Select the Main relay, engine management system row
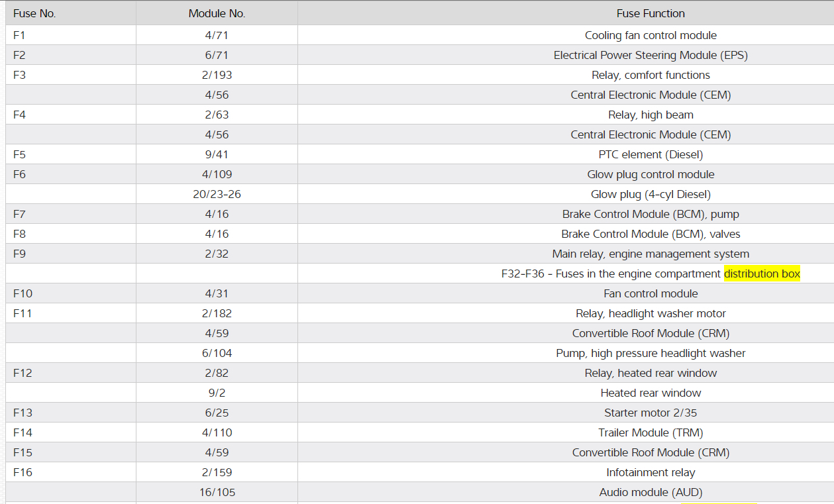The width and height of the screenshot is (834, 504). point(651,254)
